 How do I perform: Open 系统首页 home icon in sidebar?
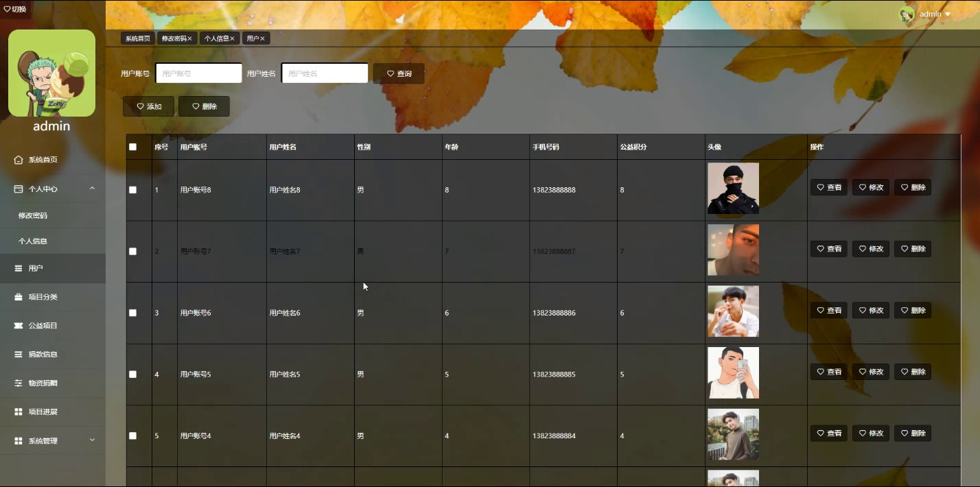(x=19, y=160)
